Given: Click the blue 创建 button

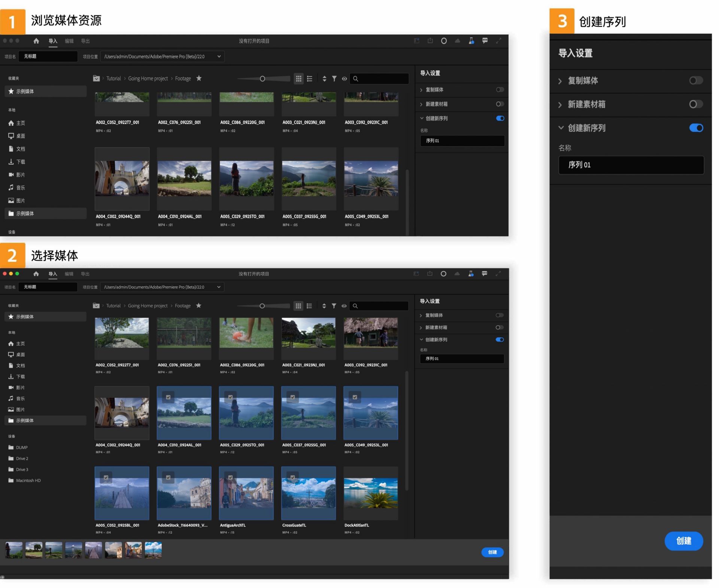Looking at the screenshot, I should [x=684, y=541].
